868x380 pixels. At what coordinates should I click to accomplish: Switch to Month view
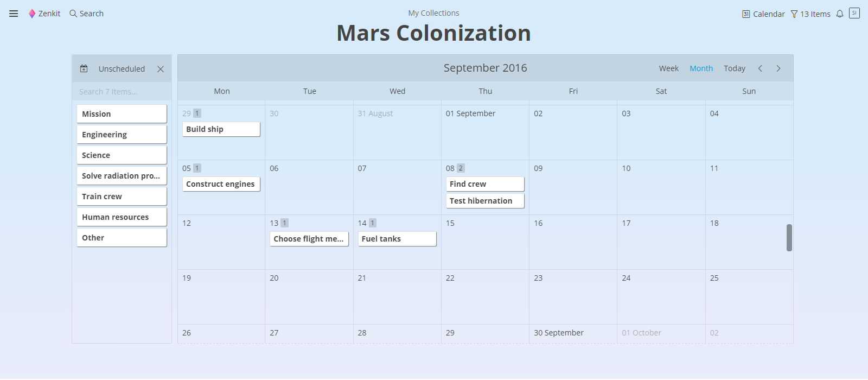(x=701, y=68)
